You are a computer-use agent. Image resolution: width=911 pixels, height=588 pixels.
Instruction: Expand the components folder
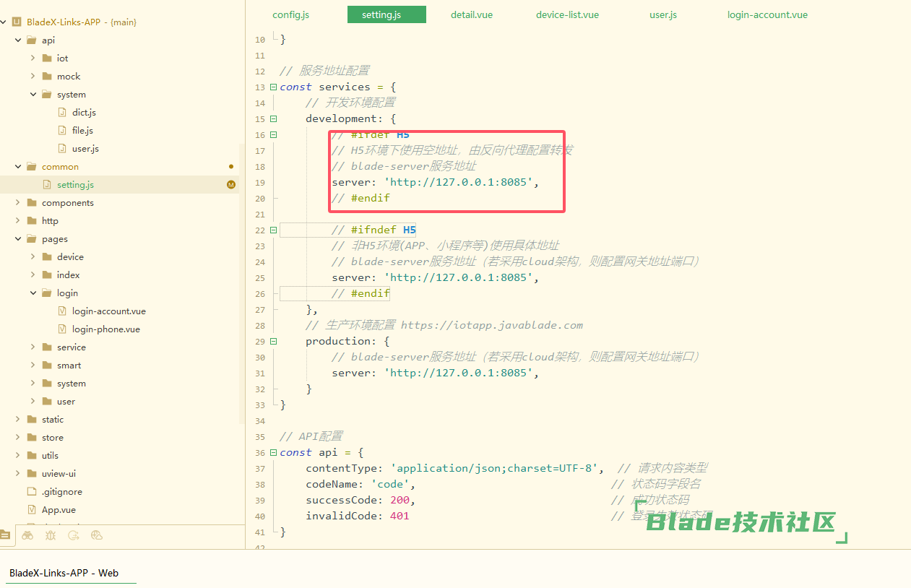point(18,203)
